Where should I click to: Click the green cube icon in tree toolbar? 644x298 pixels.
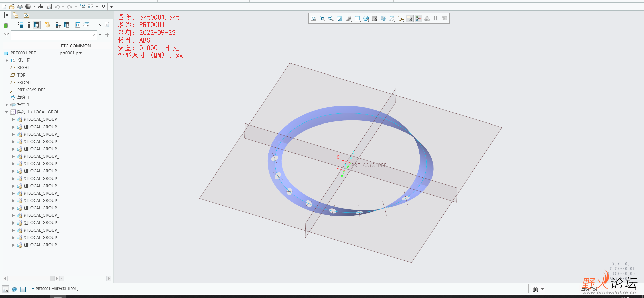tap(6, 25)
